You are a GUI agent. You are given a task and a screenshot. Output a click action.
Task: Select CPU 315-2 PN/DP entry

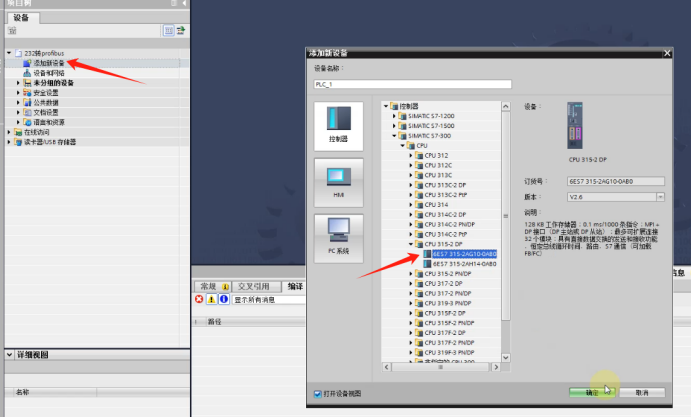click(448, 274)
